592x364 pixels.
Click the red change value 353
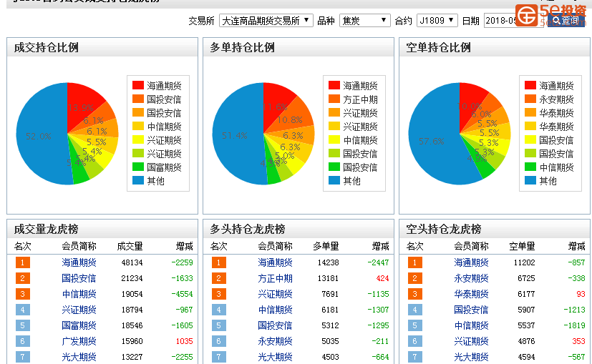pyautogui.click(x=579, y=341)
